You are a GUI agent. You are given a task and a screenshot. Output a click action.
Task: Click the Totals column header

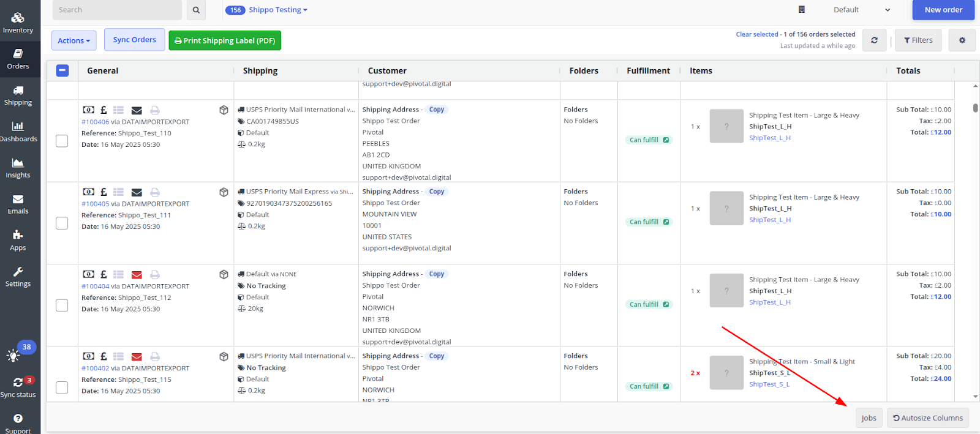point(908,71)
